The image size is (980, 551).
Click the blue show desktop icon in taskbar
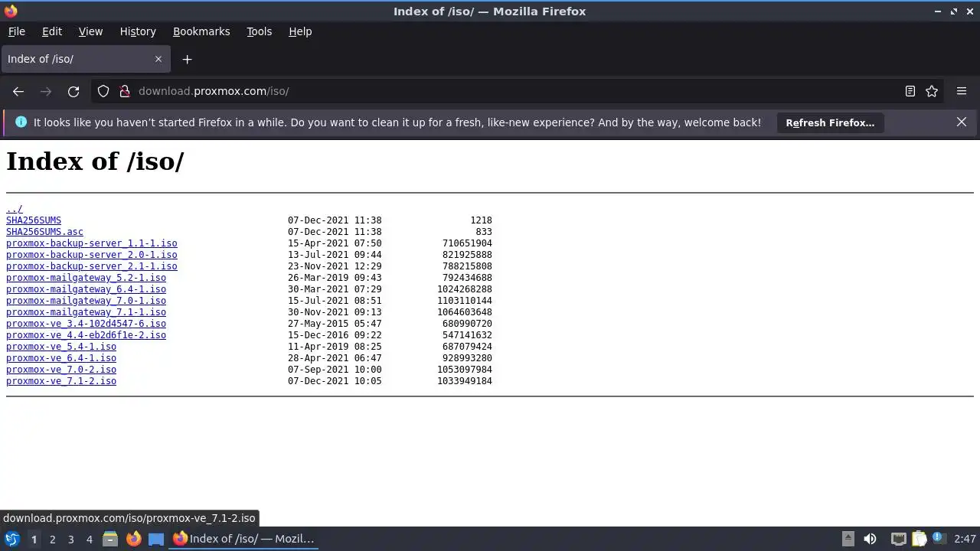(x=156, y=539)
